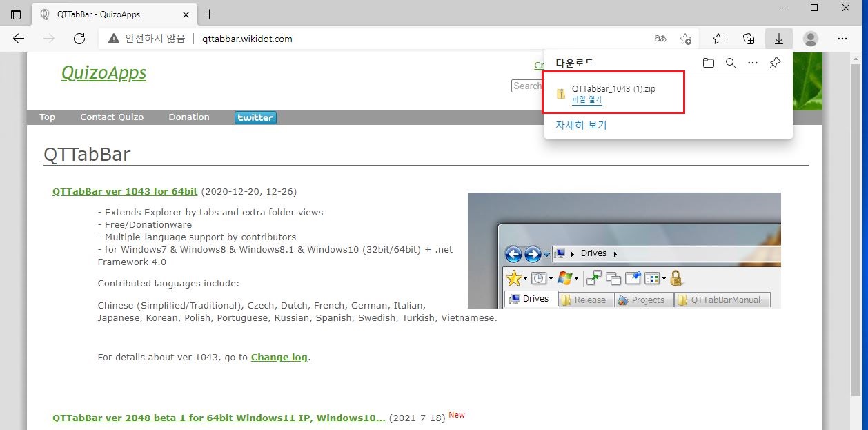
Task: Open QTTabBar ver 1043 for 64bit link
Action: point(125,191)
